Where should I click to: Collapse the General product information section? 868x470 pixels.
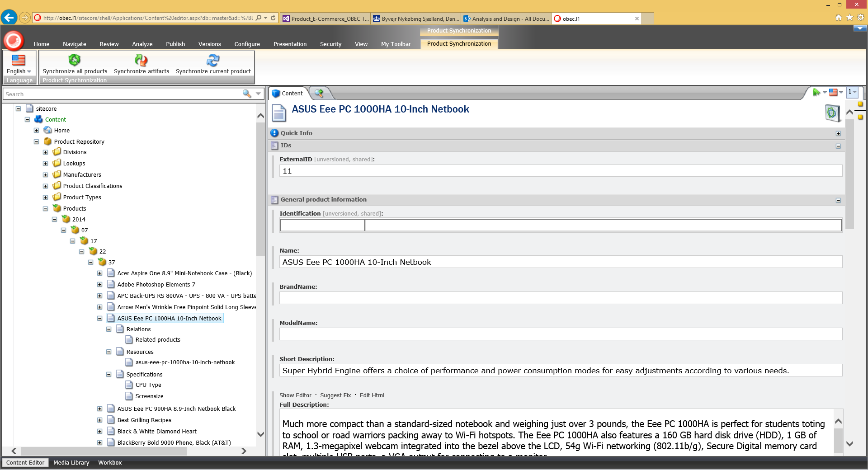click(x=838, y=200)
